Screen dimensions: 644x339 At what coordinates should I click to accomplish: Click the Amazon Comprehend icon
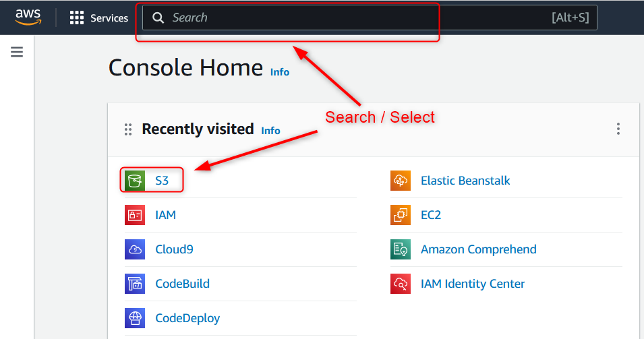(401, 249)
